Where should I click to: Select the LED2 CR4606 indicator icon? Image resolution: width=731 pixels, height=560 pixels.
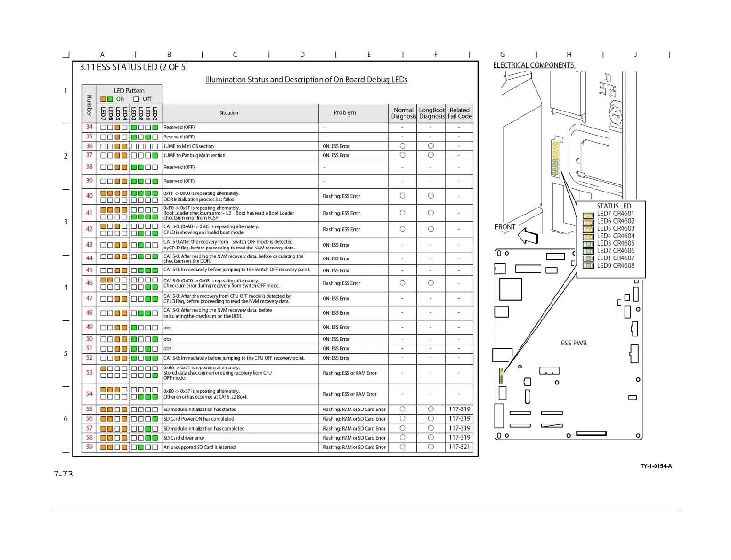click(x=588, y=251)
